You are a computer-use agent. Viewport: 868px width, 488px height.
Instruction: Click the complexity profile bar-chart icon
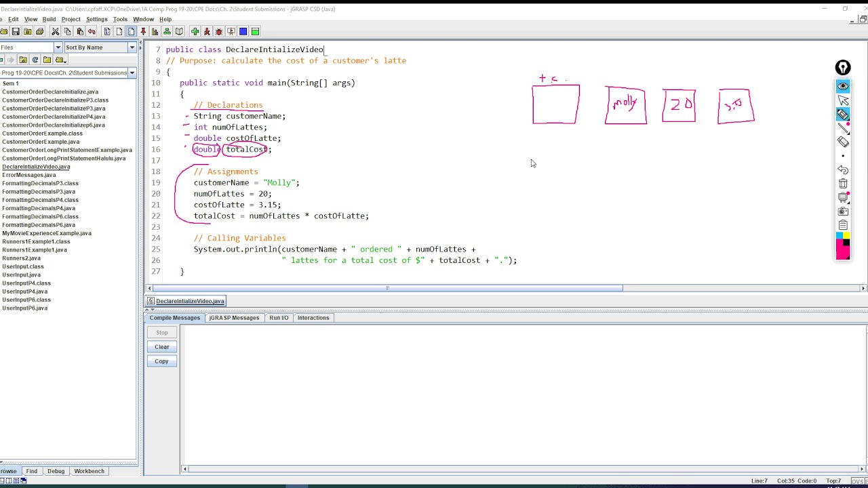(155, 32)
